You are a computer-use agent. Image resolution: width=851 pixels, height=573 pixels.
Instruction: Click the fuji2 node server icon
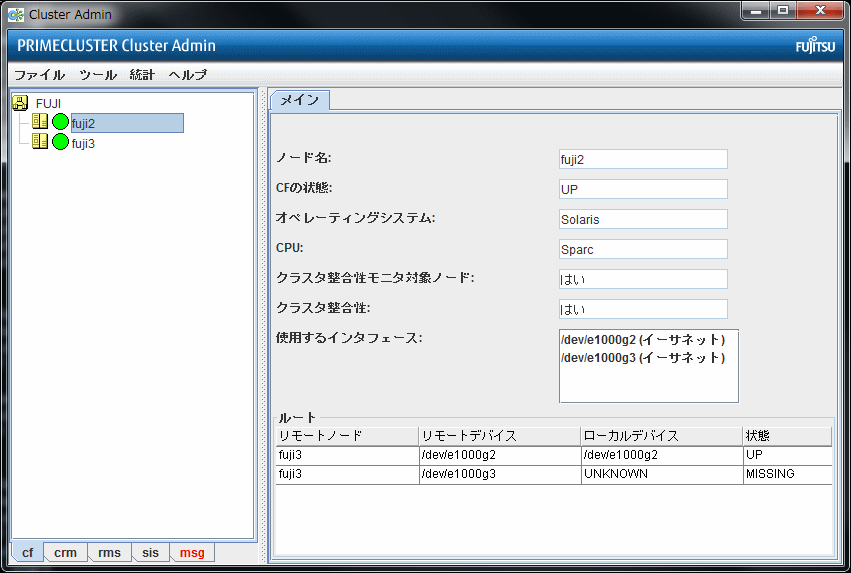point(40,122)
